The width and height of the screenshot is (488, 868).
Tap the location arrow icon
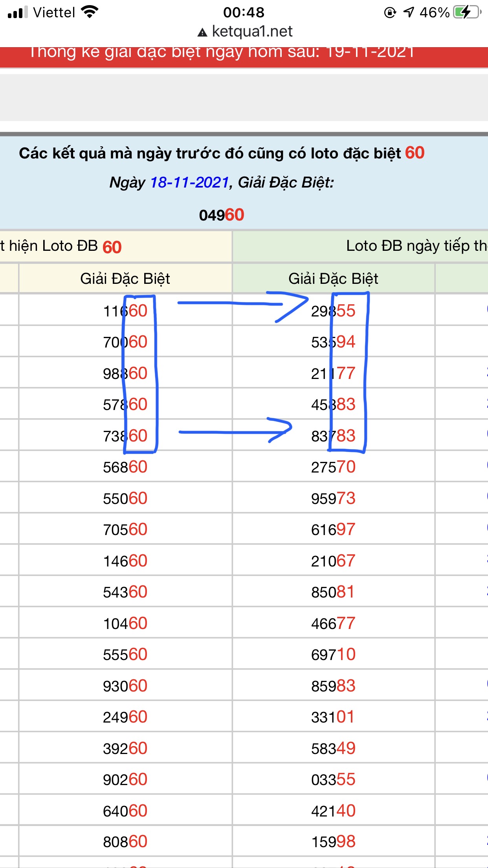(409, 12)
